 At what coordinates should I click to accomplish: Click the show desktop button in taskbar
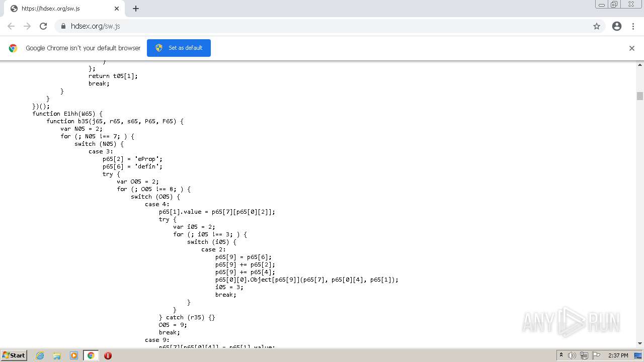pos(638,355)
